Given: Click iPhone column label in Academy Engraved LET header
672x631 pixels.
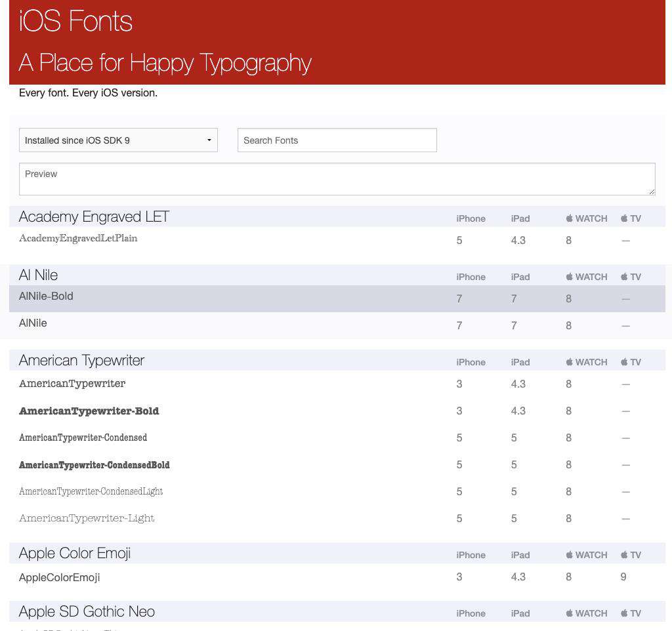Looking at the screenshot, I should coord(471,218).
